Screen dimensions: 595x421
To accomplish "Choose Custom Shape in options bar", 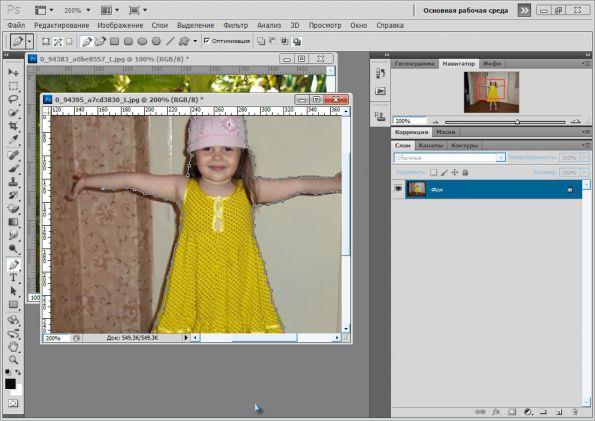I will click(184, 41).
